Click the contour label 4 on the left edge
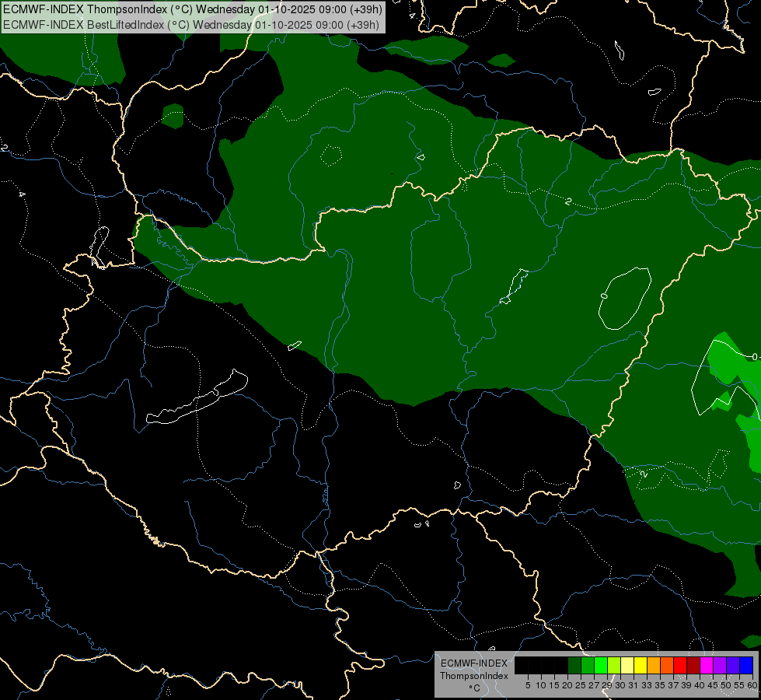 tap(22, 194)
